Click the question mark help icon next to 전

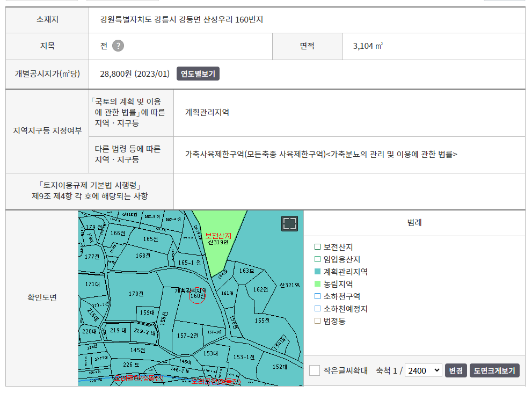(x=118, y=46)
